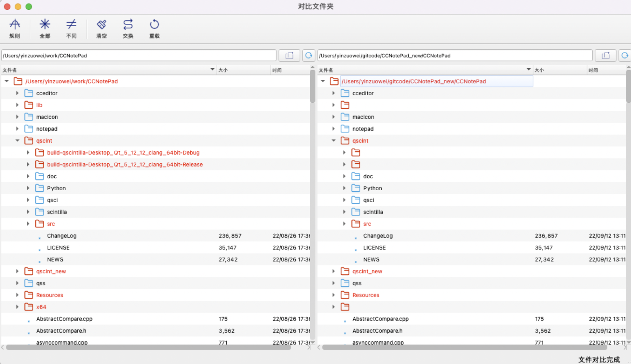Activate the 交换 swap-folders icon
631x364 pixels.
coord(128,28)
